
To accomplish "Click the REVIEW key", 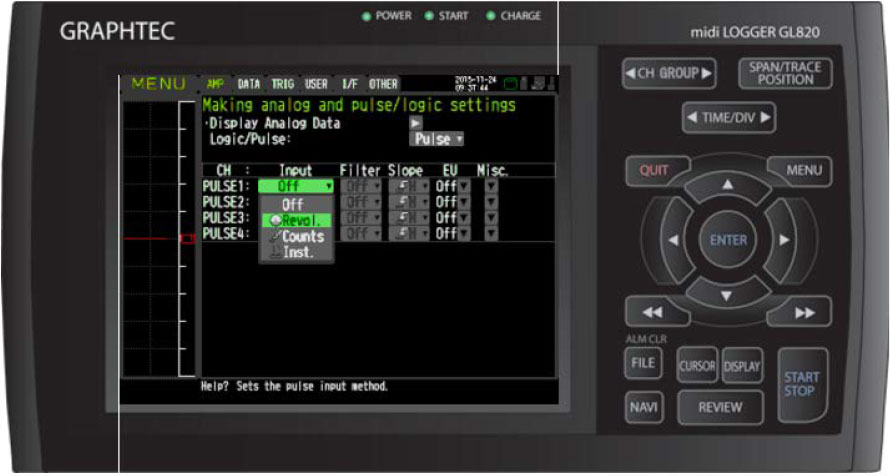I will (720, 407).
